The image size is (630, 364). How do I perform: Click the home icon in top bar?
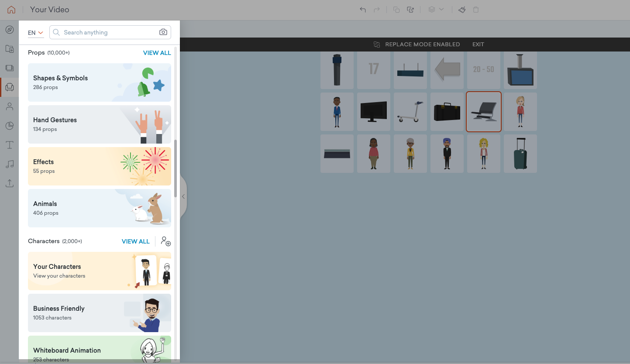coord(11,10)
